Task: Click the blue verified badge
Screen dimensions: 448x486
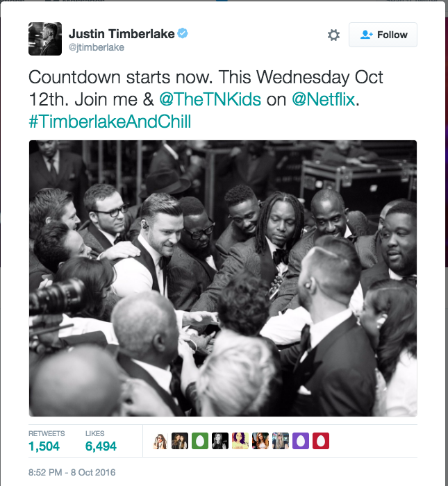Action: click(183, 33)
